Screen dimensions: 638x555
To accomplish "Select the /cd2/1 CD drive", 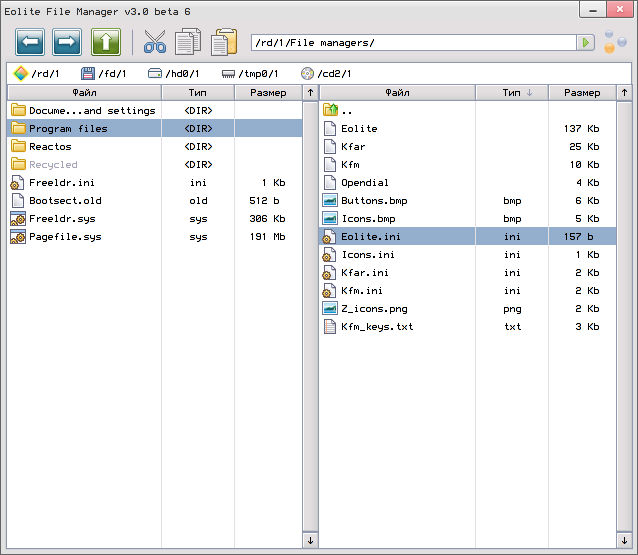I will 326,73.
